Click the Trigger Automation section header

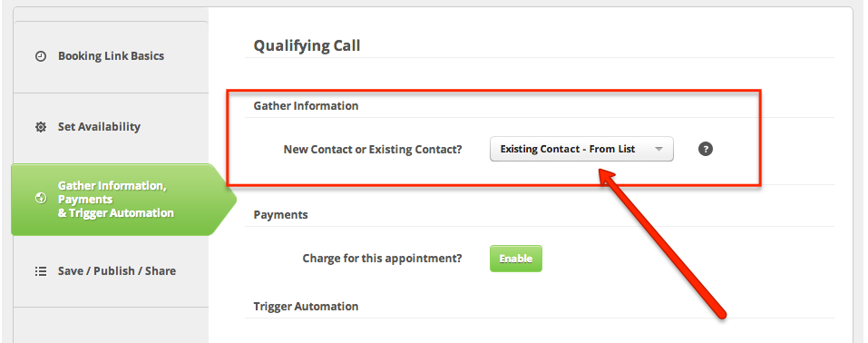(x=306, y=307)
